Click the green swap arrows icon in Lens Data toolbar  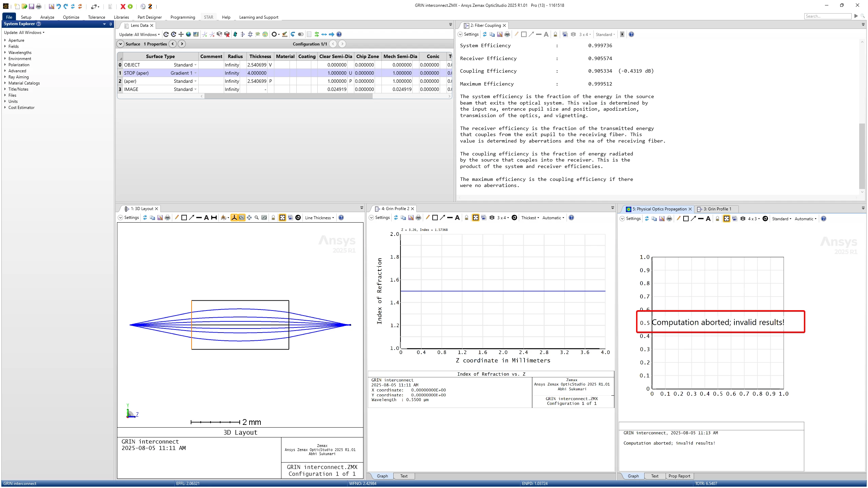tap(317, 34)
